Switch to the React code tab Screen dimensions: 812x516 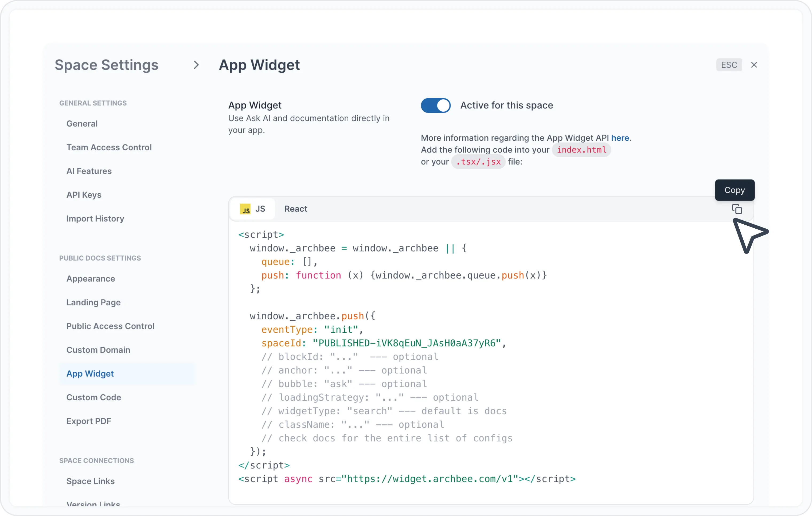(x=296, y=209)
